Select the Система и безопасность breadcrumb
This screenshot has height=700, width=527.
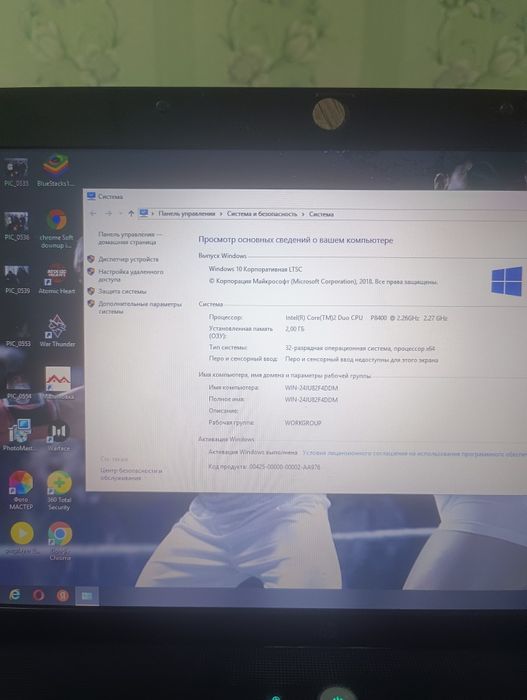[262, 214]
